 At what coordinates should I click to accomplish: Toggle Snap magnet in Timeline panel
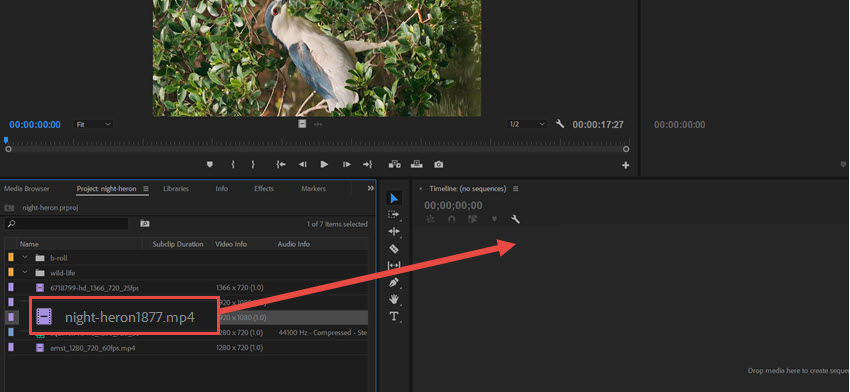coord(452,219)
